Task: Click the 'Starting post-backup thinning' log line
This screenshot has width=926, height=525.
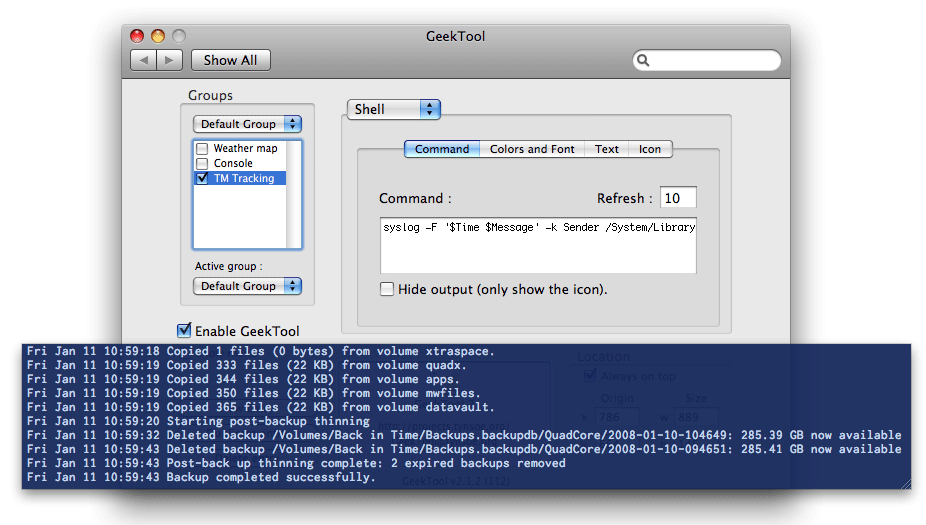Action: (198, 421)
